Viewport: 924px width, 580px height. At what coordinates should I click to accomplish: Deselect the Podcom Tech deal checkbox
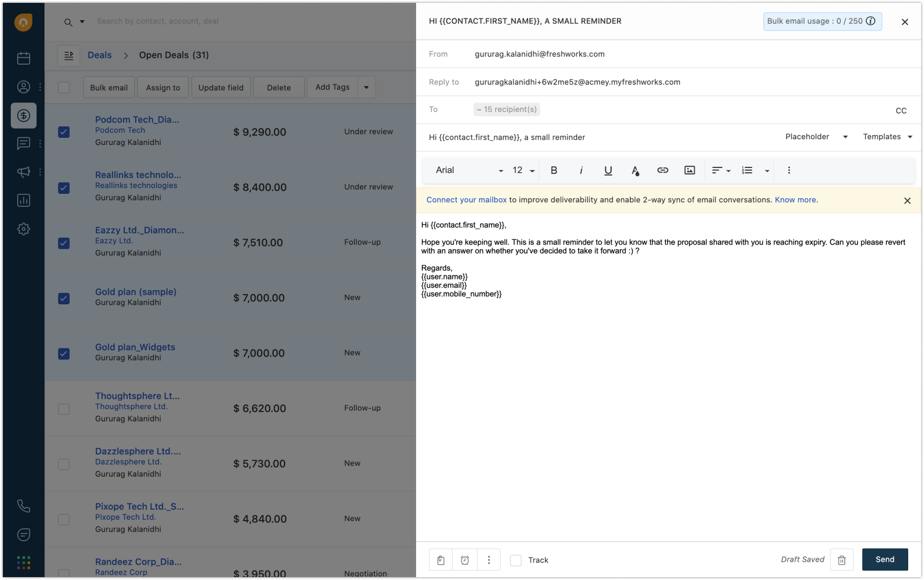[64, 133]
